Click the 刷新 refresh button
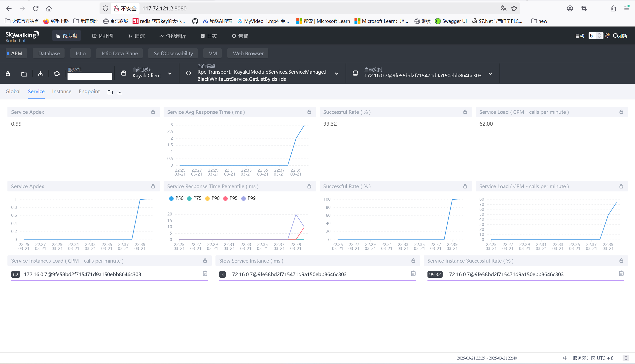 pyautogui.click(x=620, y=36)
